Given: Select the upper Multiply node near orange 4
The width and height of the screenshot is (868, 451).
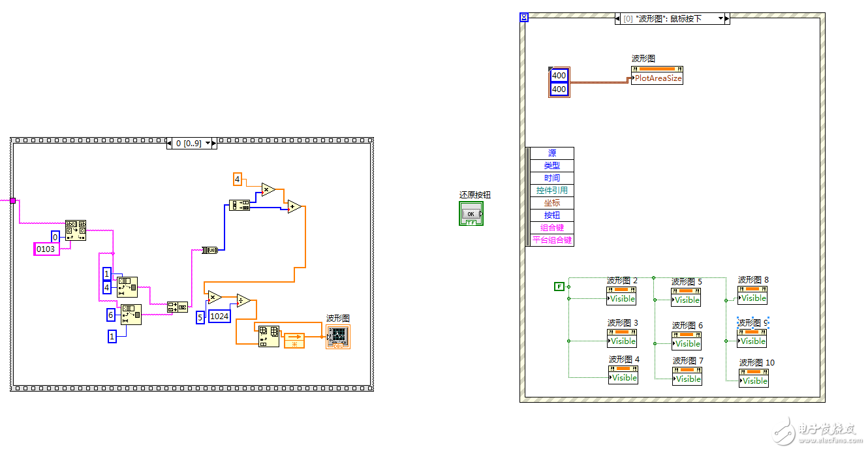Looking at the screenshot, I should tap(268, 189).
